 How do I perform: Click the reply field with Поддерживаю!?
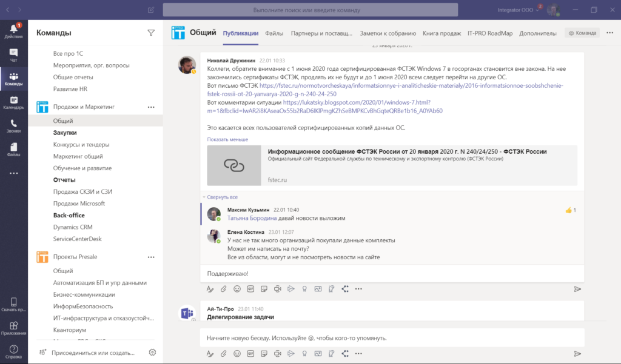click(392, 273)
